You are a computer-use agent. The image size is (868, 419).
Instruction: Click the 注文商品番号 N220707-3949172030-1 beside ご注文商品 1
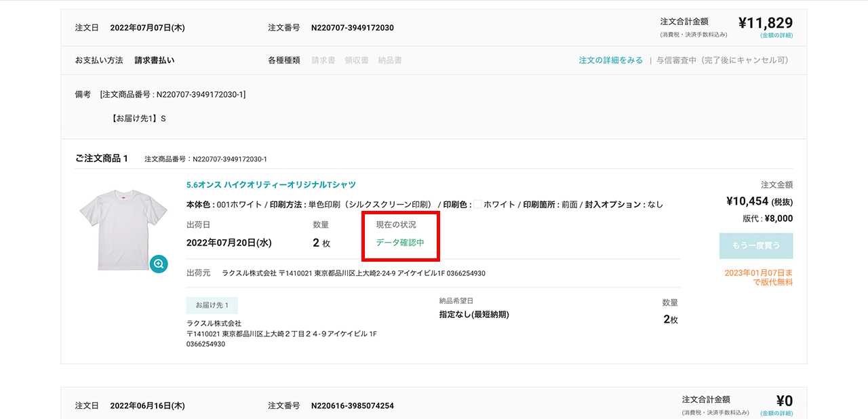pyautogui.click(x=205, y=159)
